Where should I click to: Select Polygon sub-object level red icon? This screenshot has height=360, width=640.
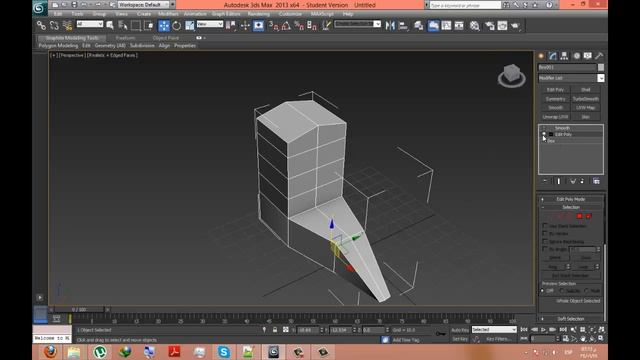579,216
